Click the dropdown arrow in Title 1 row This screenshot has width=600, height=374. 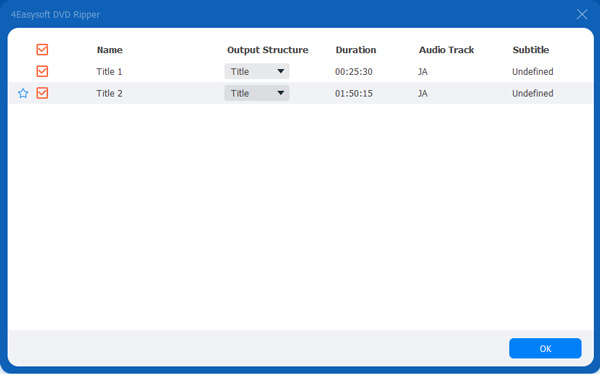pos(280,71)
